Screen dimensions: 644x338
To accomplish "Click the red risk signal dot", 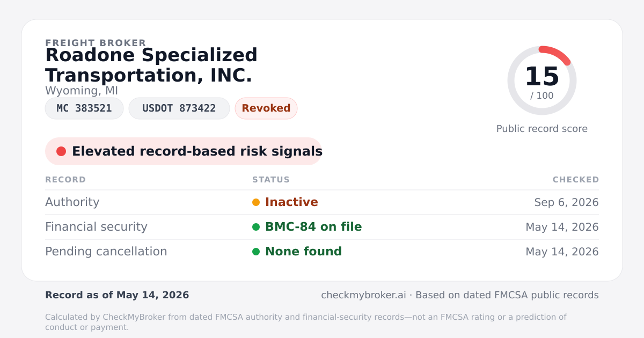I will pos(61,151).
